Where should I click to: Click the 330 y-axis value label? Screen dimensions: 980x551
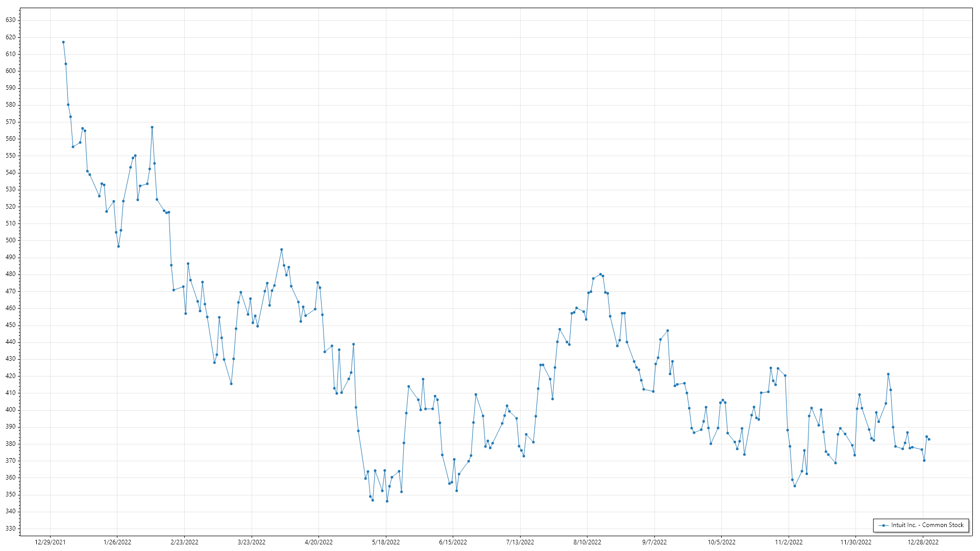tap(11, 529)
